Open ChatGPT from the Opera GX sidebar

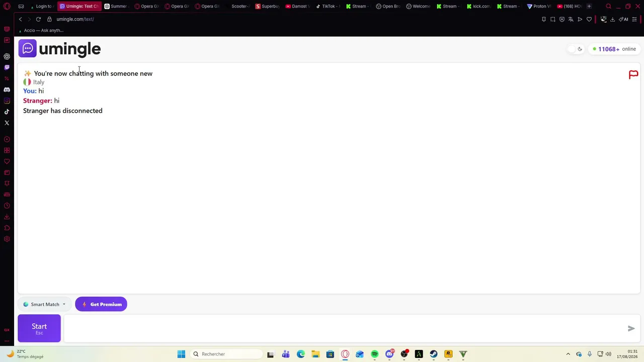tap(7, 56)
